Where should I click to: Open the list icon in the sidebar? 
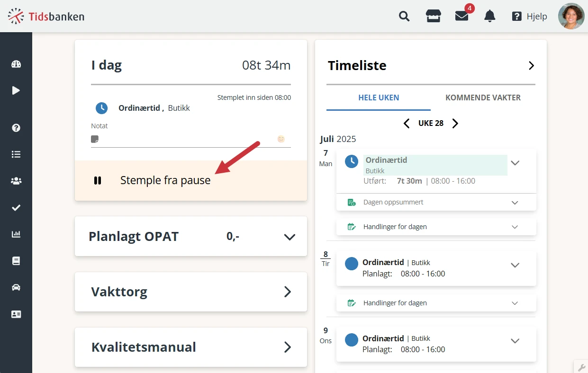(16, 154)
